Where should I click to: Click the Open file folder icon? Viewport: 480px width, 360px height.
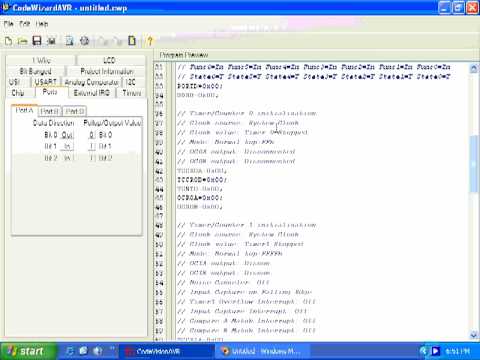22,41
